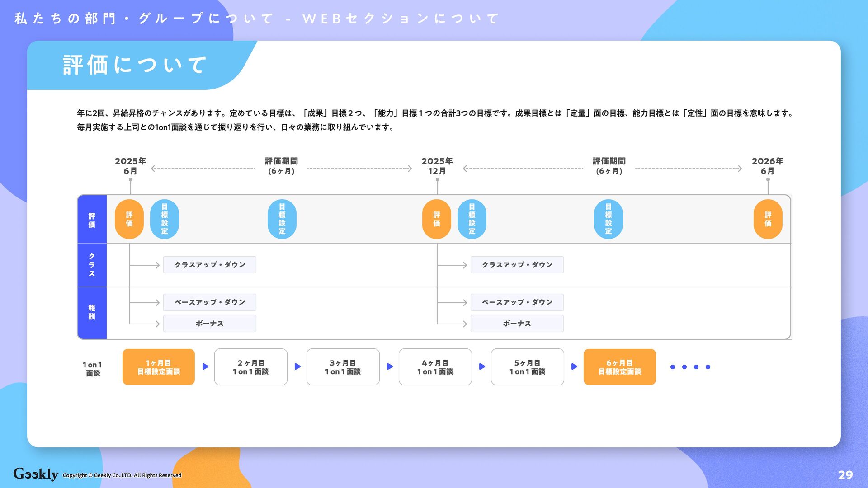Click the 評価について slide title

pos(135,65)
